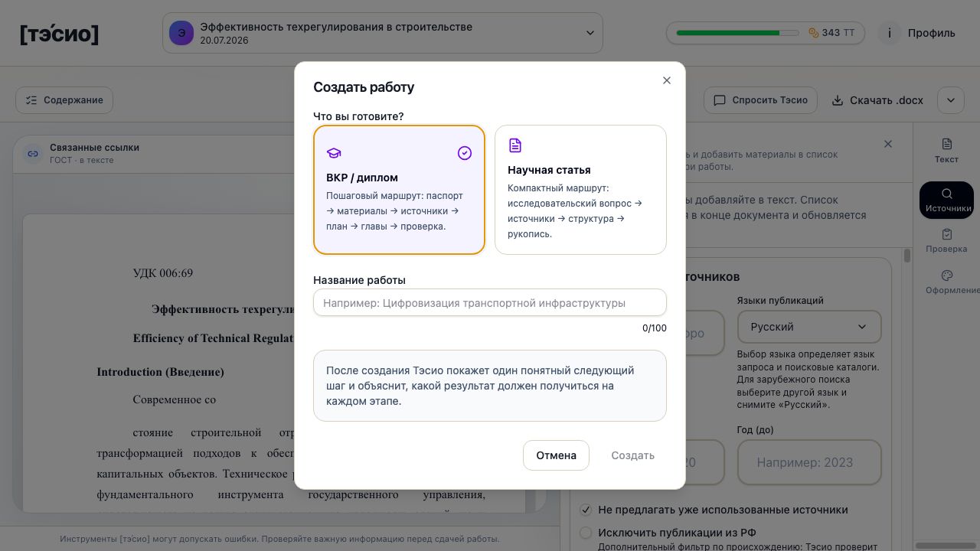
Task: Select the ВКР / диплом option card
Action: pyautogui.click(x=399, y=190)
